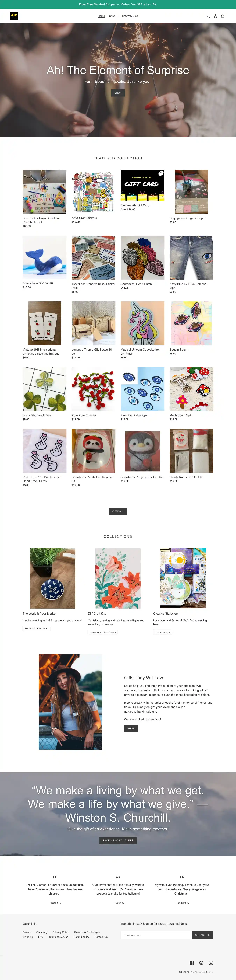Viewport: 236px width, 980px height.
Task: Click the SUBSCRIBE button
Action: click(x=203, y=935)
